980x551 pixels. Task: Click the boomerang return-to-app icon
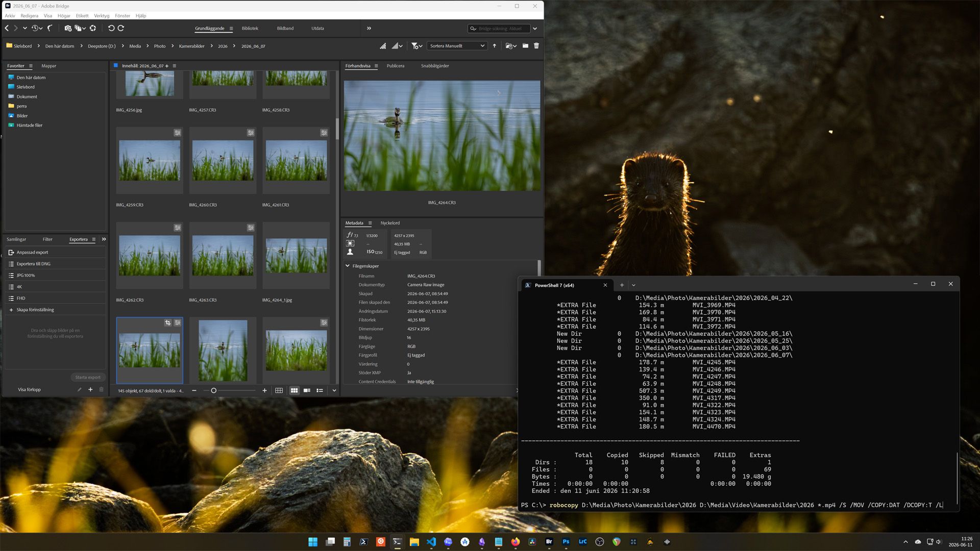[x=50, y=29]
